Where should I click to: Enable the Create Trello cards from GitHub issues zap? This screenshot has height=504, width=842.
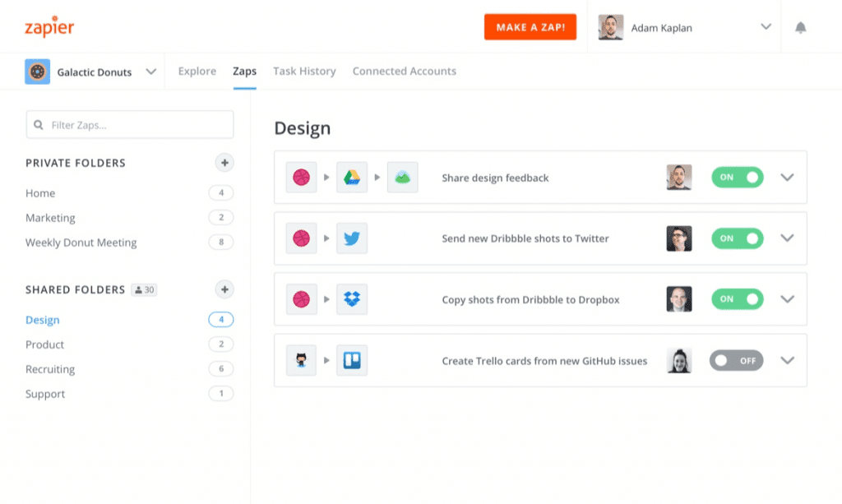(736, 360)
